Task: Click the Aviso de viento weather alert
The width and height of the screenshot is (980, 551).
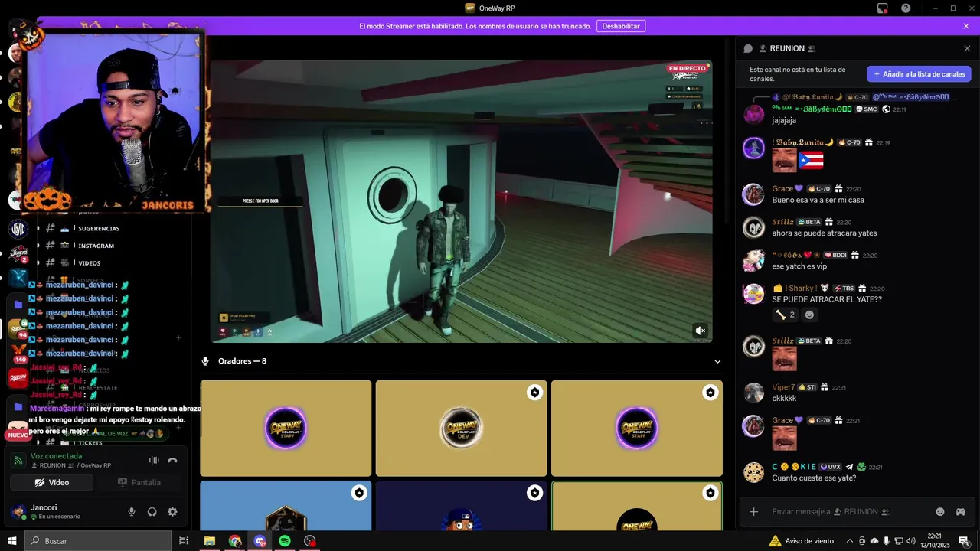Action: 802,541
